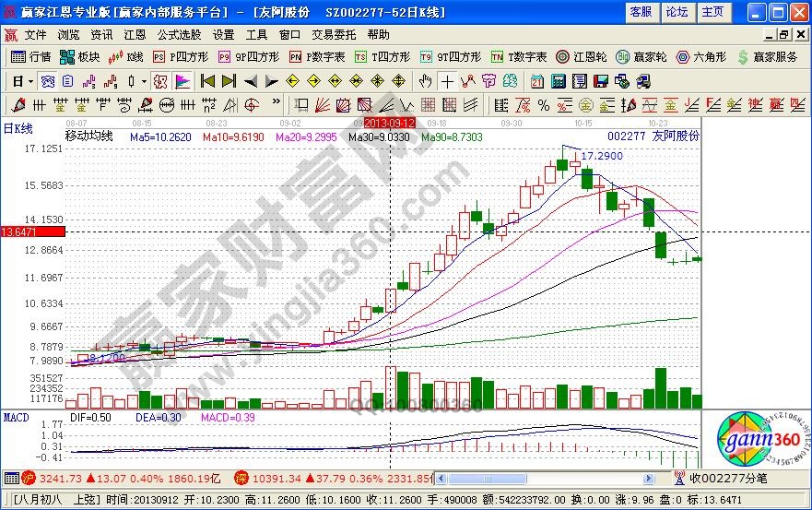The height and width of the screenshot is (510, 812).
Task: Jump to the first bar with green skip-start arrow
Action: pos(207,81)
